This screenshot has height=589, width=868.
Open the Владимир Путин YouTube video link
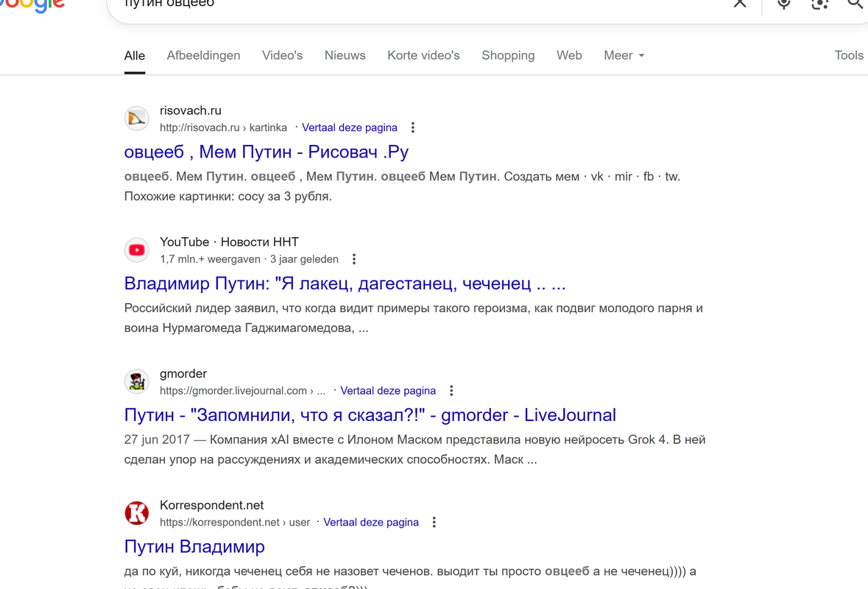[345, 283]
